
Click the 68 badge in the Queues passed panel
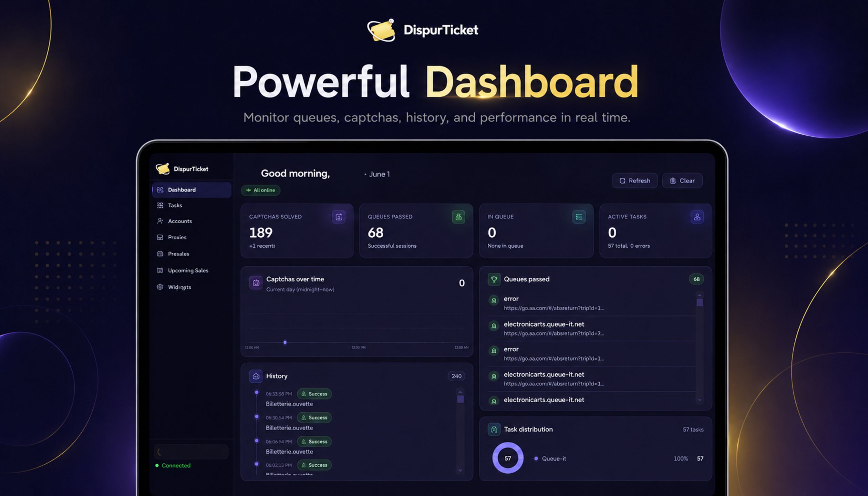point(696,279)
